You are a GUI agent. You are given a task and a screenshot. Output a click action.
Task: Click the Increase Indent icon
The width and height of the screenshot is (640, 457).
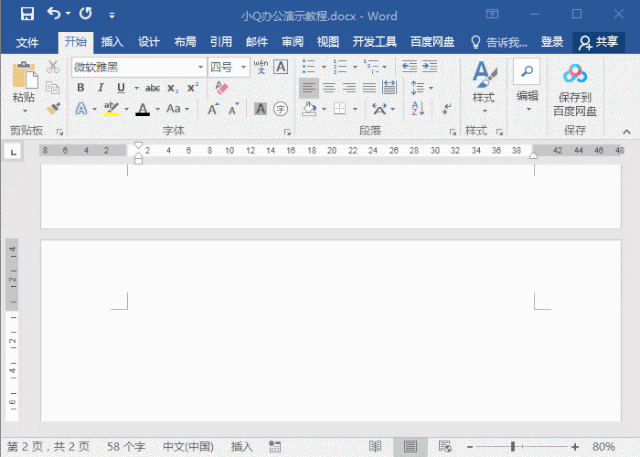[430, 67]
